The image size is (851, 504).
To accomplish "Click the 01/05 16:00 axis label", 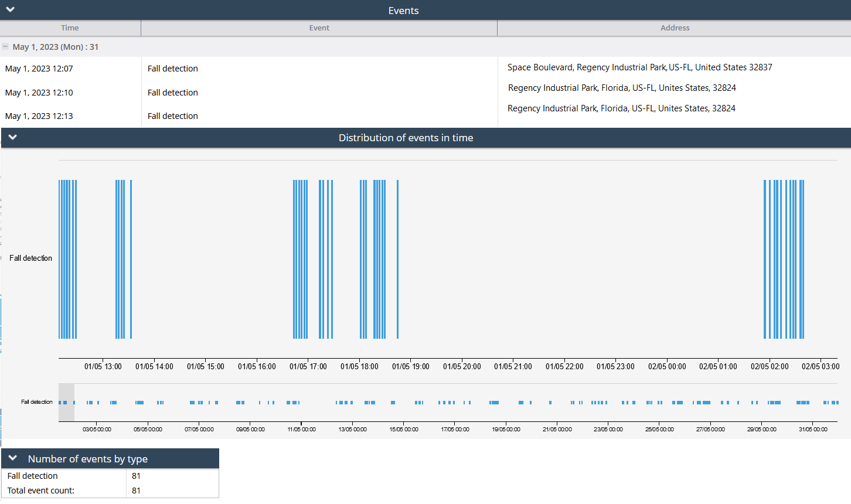I will point(257,366).
